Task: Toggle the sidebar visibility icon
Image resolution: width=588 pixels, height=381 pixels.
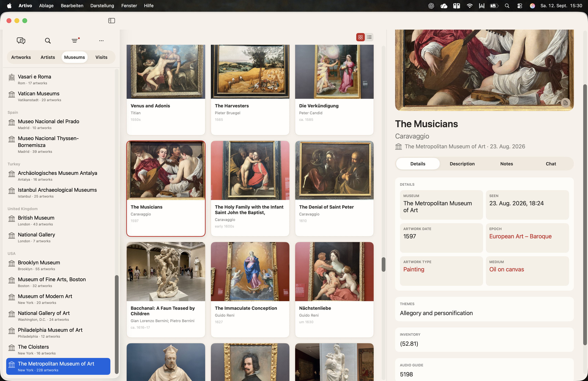Action: tap(111, 20)
